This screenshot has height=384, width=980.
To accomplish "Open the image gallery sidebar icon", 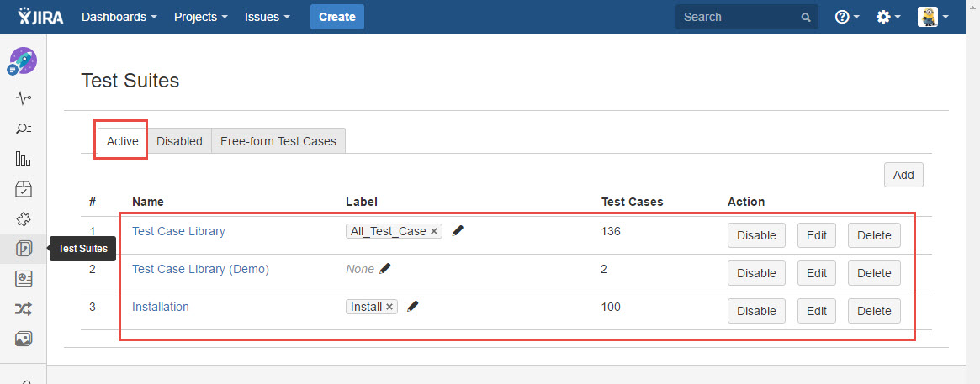I will point(23,339).
